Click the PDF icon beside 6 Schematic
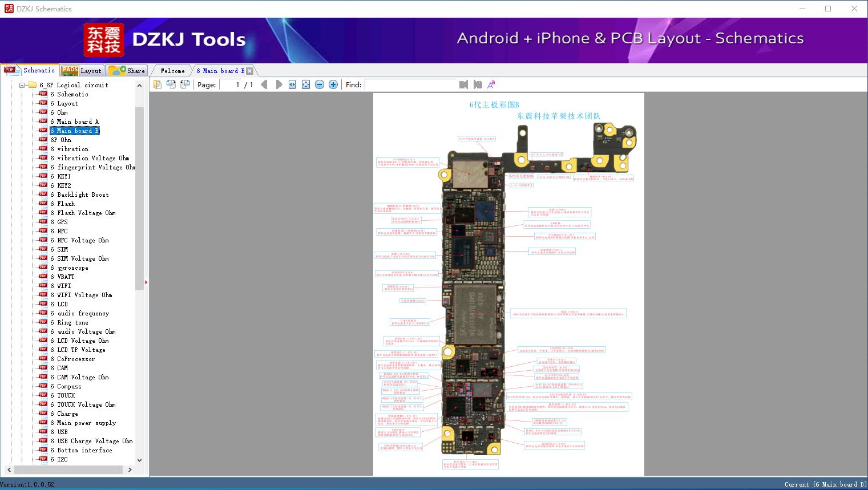The height and width of the screenshot is (490, 868). click(43, 94)
